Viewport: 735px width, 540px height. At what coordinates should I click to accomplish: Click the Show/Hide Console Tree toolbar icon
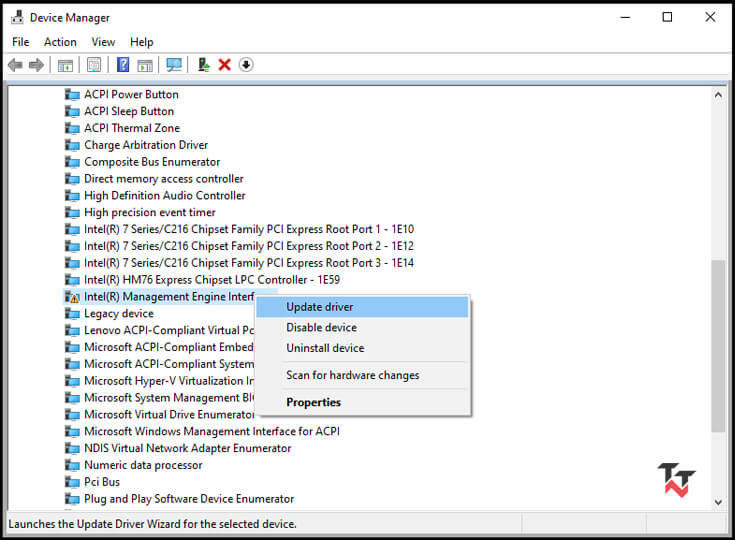pyautogui.click(x=65, y=65)
